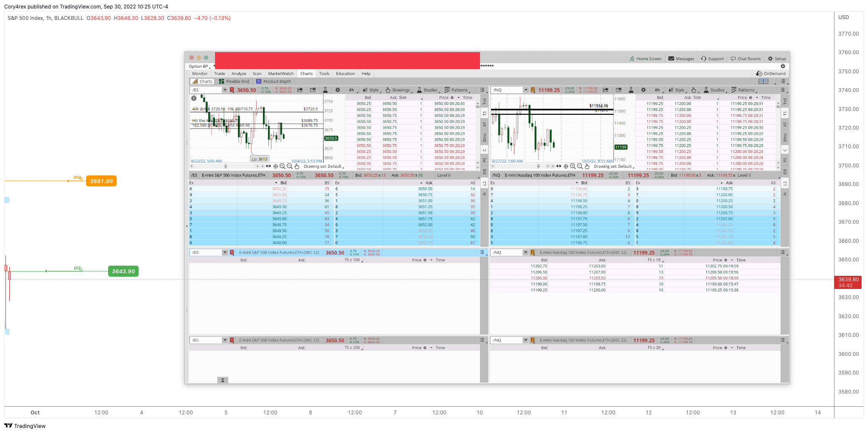Open Patterns on /NQ chart

(x=743, y=90)
